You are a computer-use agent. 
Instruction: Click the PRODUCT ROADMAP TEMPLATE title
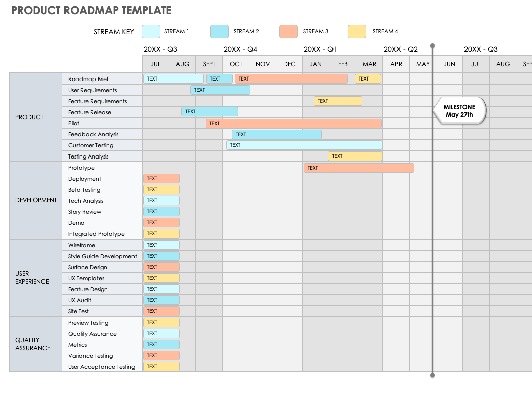pos(92,10)
